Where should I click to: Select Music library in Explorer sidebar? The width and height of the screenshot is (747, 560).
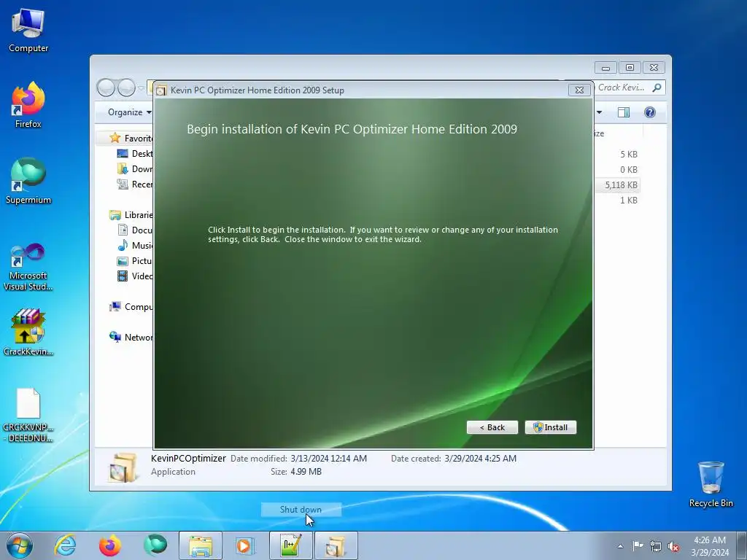coord(134,245)
